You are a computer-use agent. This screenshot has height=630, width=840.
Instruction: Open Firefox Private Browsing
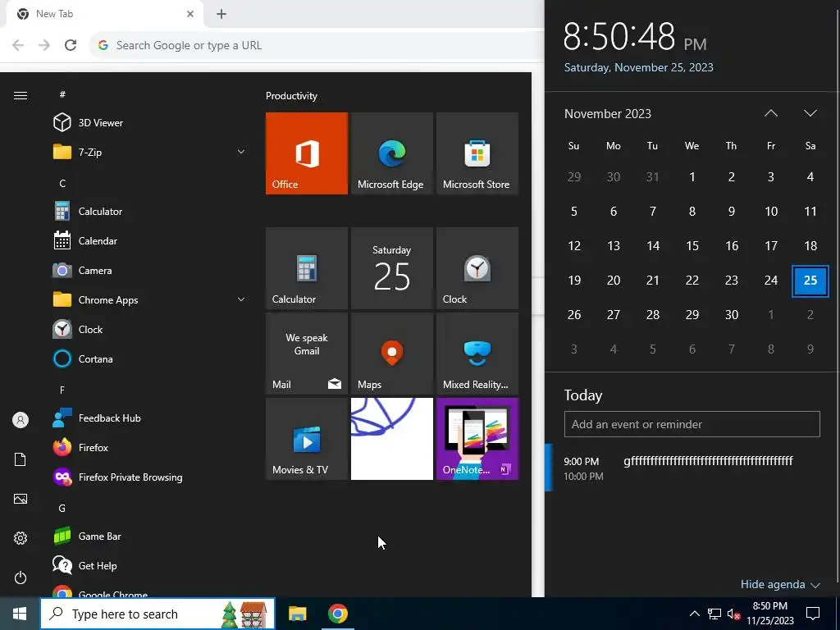coord(150,477)
